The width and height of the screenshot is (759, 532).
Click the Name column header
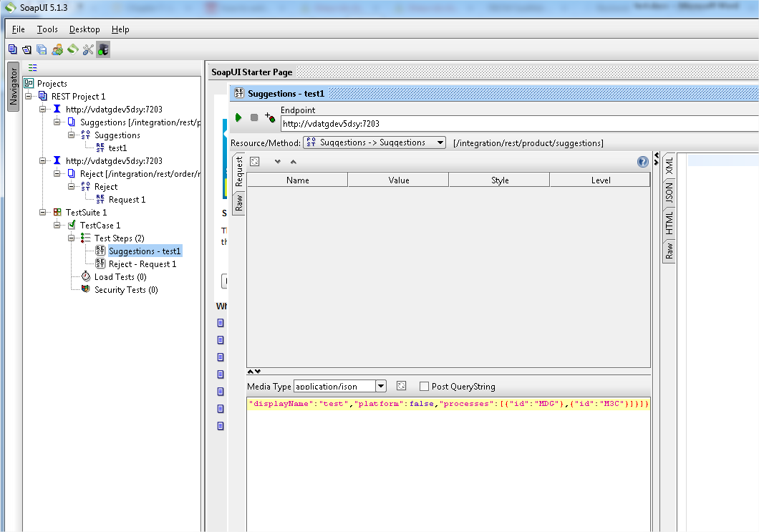point(297,180)
